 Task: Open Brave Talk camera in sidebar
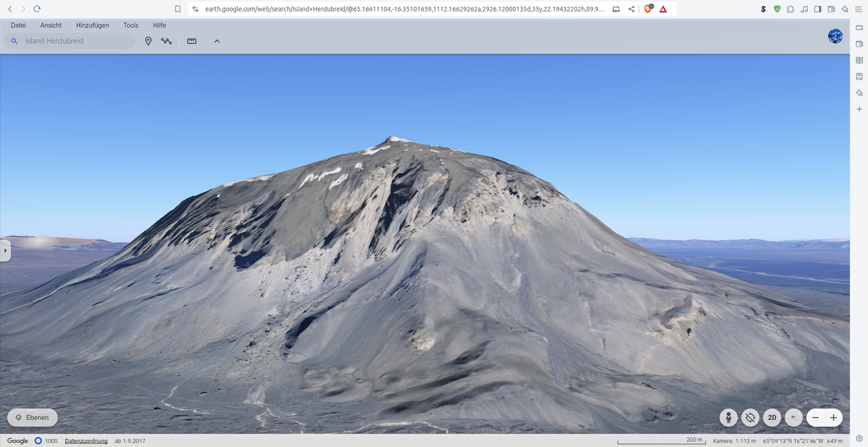coord(859,27)
